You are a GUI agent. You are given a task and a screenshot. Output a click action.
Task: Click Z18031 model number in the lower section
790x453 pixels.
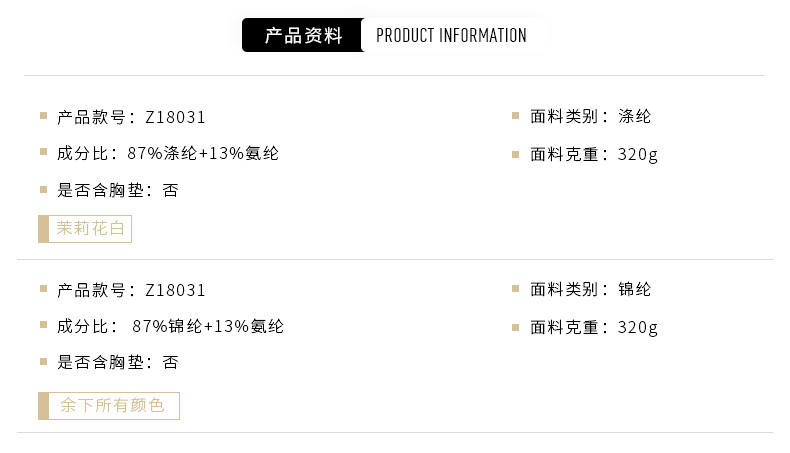tap(175, 290)
